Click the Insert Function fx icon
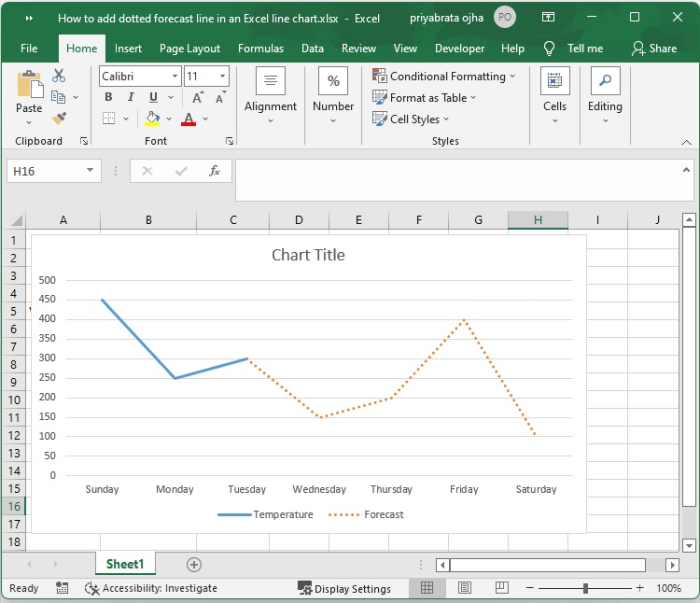Screen dimensions: 700x603 (x=214, y=171)
